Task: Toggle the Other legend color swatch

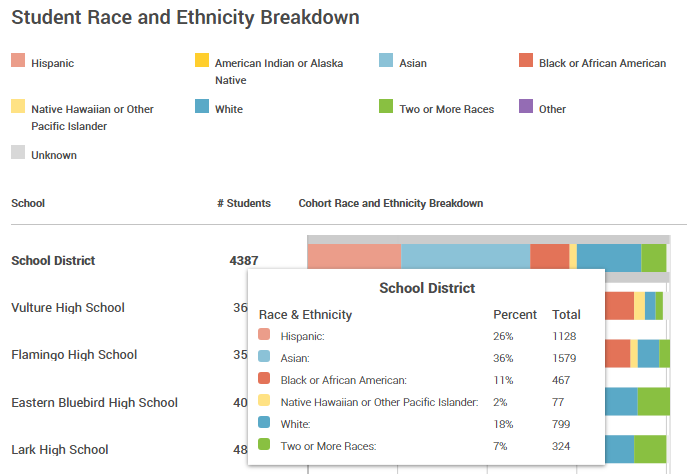Action: 526,108
